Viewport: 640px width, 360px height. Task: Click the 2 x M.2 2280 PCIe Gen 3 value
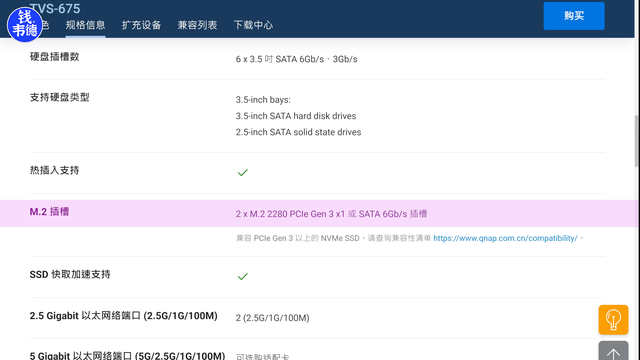point(331,214)
